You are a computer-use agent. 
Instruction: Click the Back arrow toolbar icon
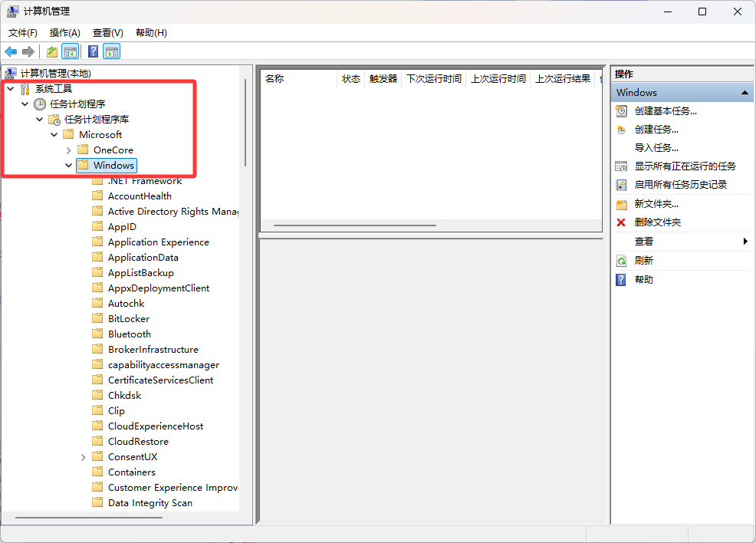(x=11, y=51)
